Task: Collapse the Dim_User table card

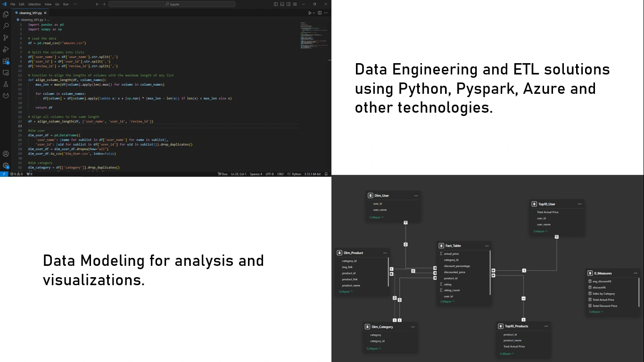Action: click(377, 217)
